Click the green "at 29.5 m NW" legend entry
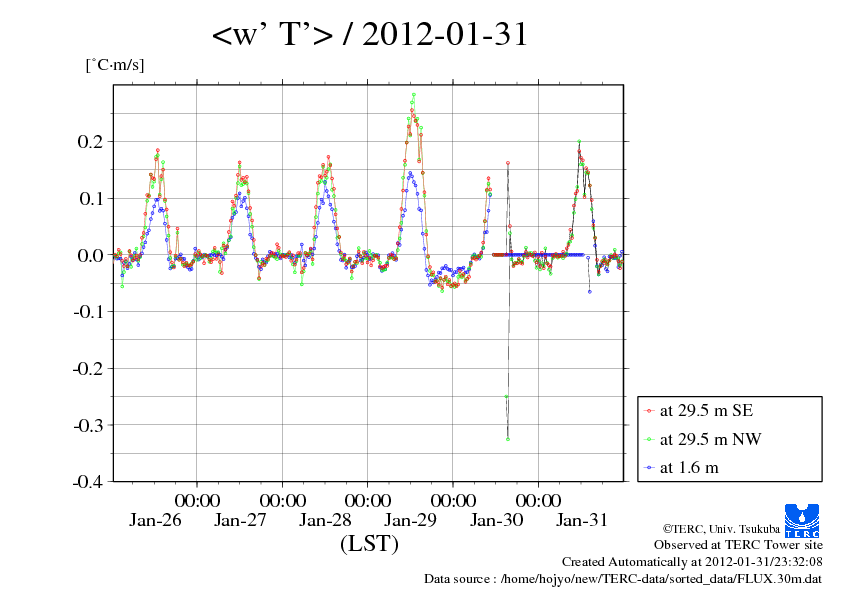 click(x=702, y=439)
